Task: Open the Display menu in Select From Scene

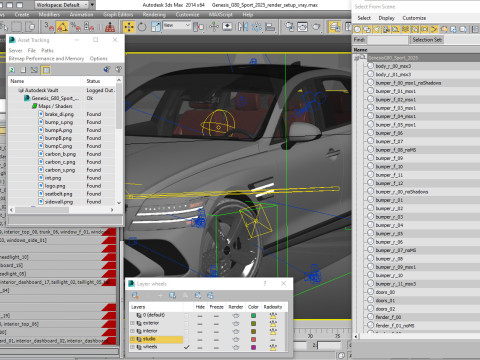Action: 386,18
